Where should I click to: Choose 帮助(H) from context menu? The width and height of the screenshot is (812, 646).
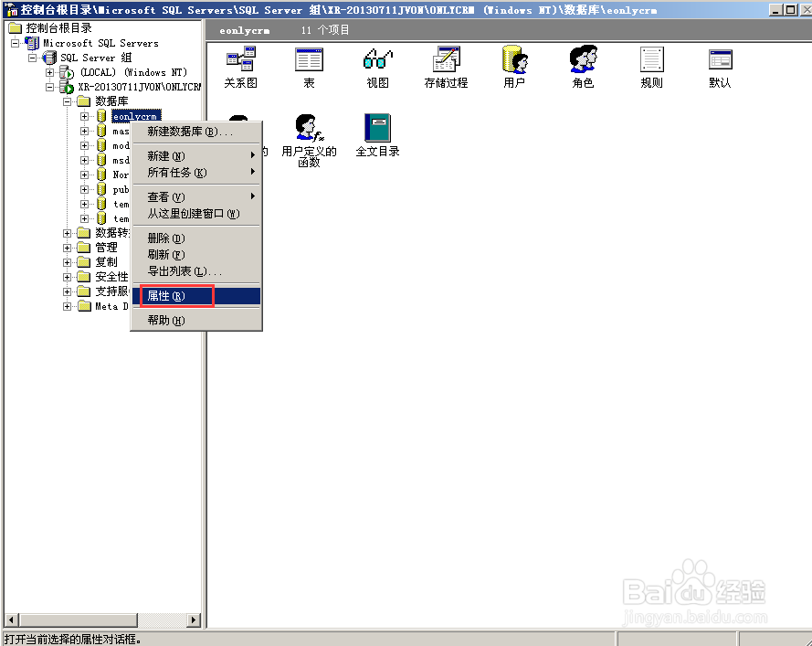click(x=196, y=320)
